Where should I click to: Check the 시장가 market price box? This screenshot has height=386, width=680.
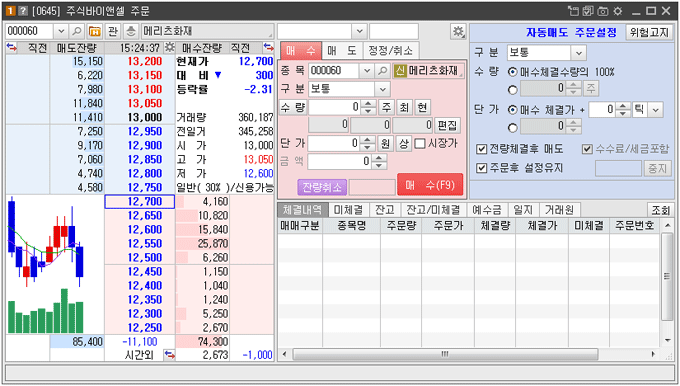tap(420, 144)
